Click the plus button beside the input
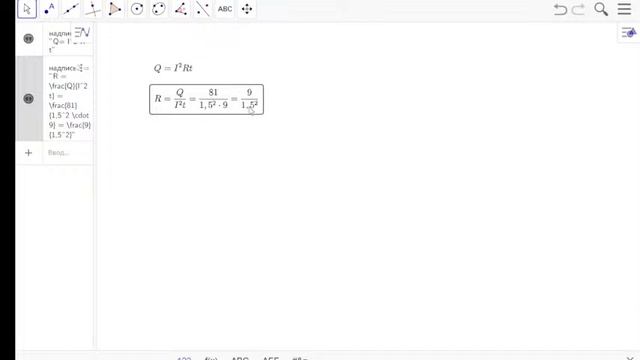The width and height of the screenshot is (640, 360). pos(28,153)
